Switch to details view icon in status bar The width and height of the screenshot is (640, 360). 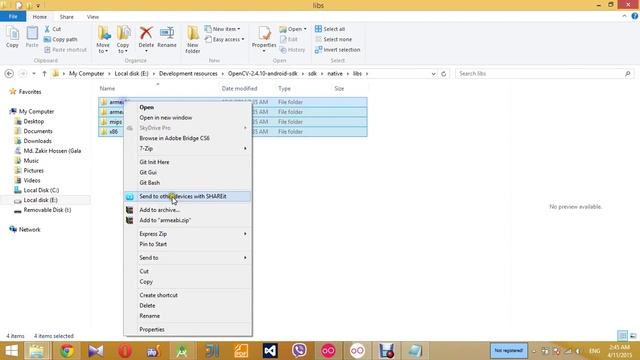tap(622, 336)
